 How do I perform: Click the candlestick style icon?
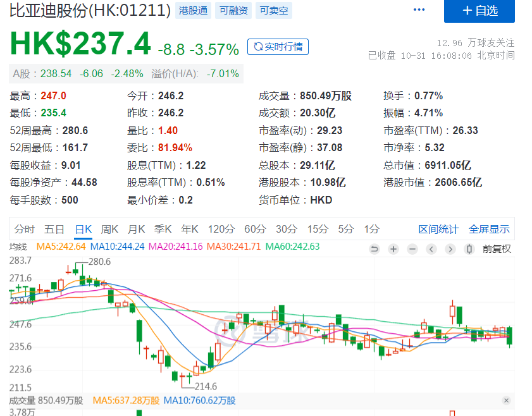click(x=469, y=249)
